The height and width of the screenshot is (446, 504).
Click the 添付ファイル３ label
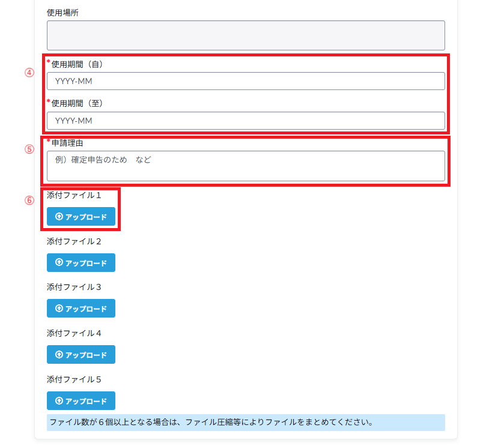click(x=74, y=287)
